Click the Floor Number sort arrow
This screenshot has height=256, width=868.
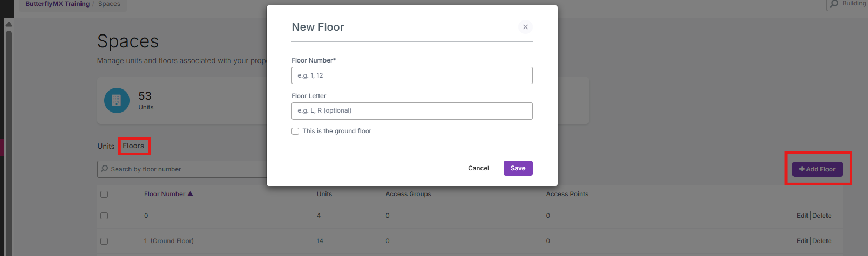190,194
